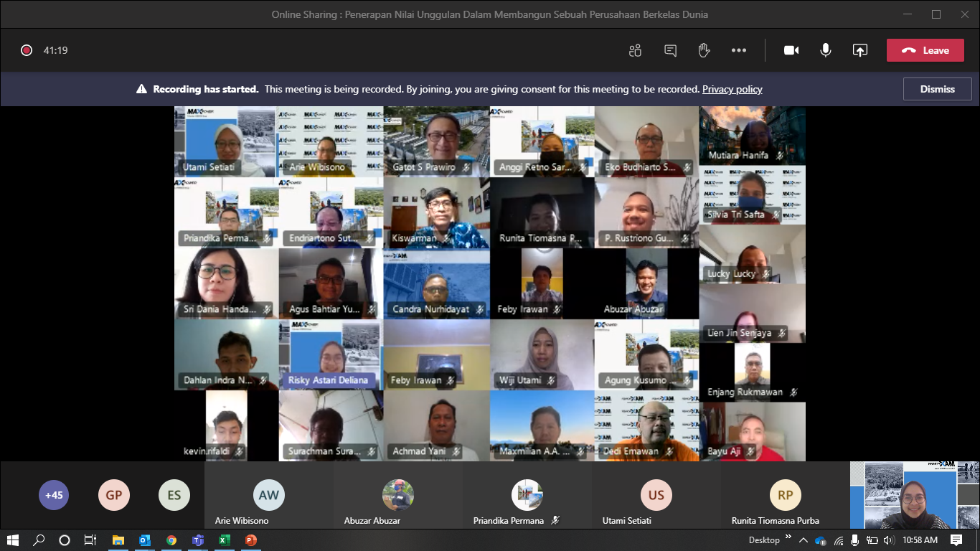Toggle the camera on or off
Screen dimensions: 980x551
pos(791,50)
